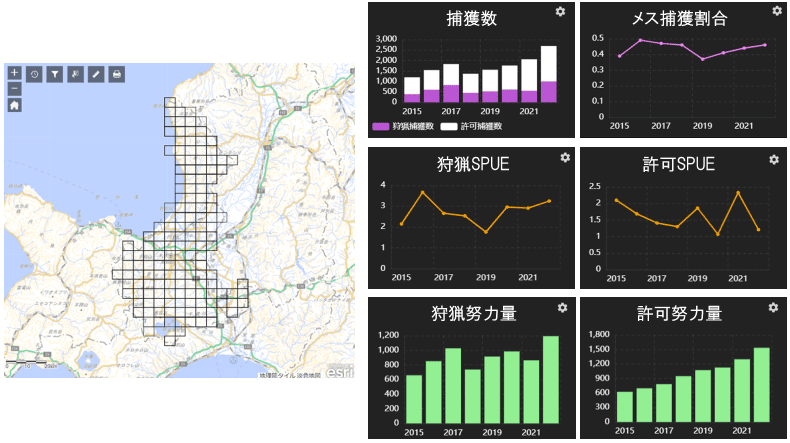This screenshot has height=443, width=790.
Task: Open settings gear for 許可努力量 chart
Action: click(773, 307)
